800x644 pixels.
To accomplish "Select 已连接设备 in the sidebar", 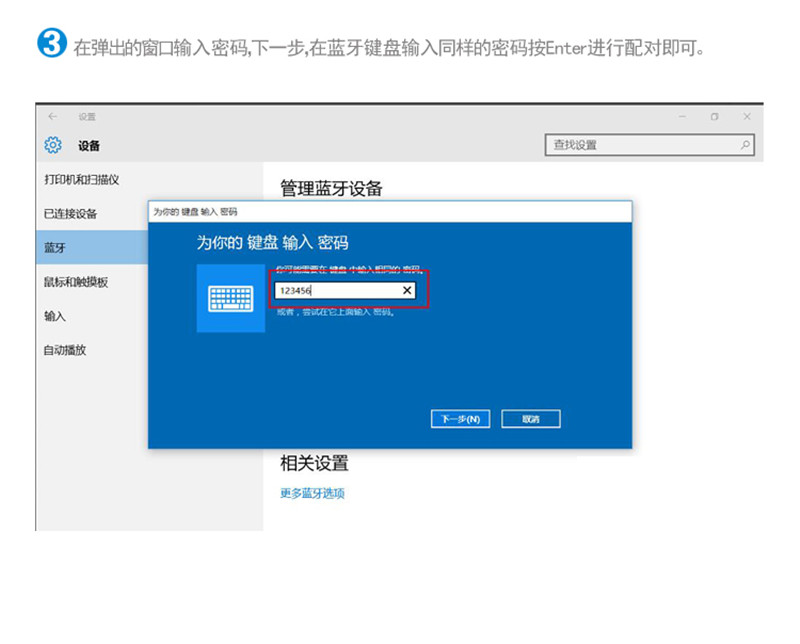I will coord(71,214).
